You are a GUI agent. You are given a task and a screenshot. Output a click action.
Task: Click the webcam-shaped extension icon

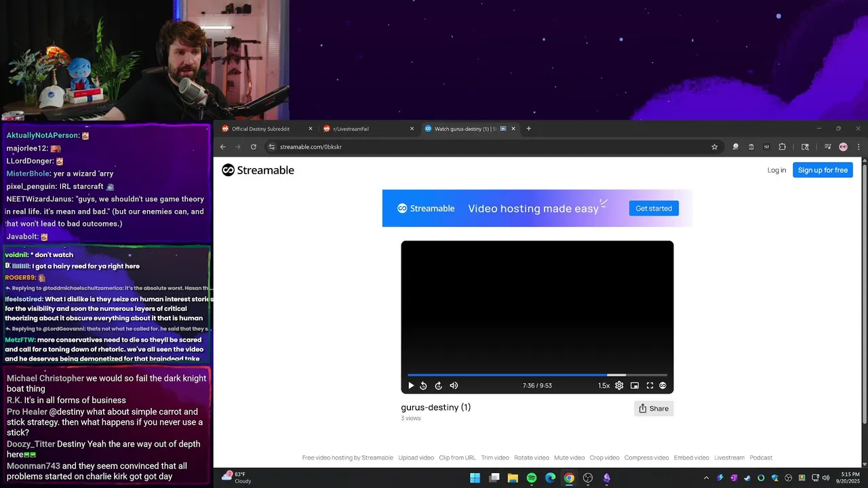click(736, 146)
